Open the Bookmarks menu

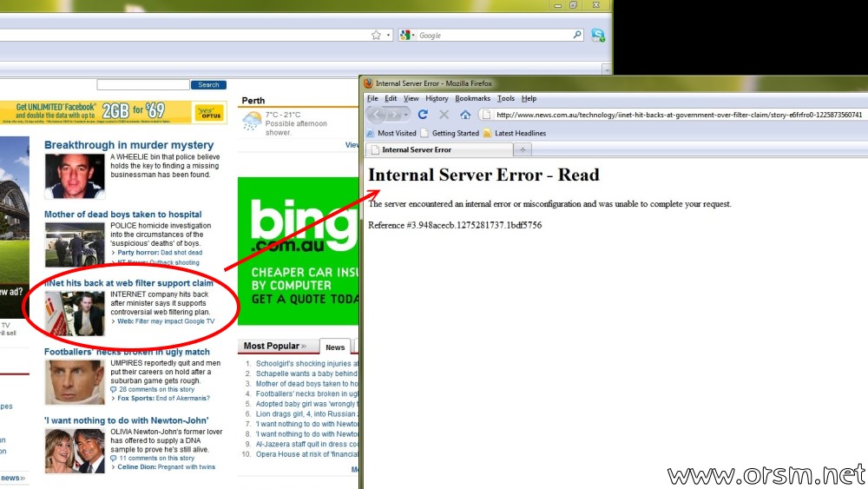pyautogui.click(x=473, y=98)
